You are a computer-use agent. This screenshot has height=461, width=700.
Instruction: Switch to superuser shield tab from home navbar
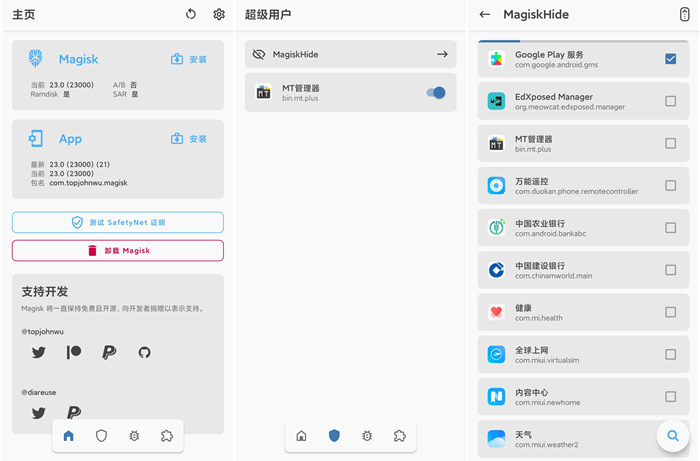pyautogui.click(x=101, y=436)
